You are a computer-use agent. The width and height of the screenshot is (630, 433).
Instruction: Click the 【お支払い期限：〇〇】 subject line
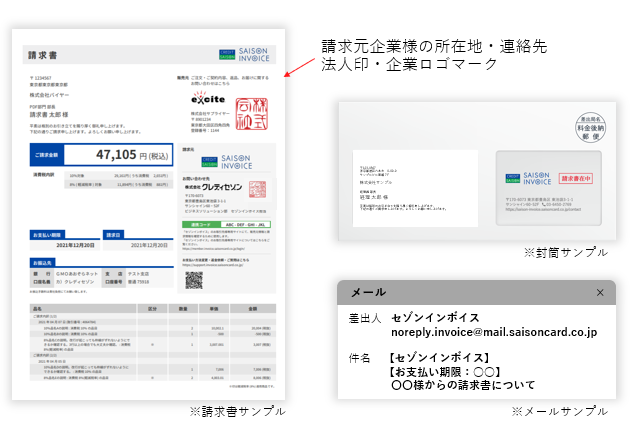pos(445,372)
